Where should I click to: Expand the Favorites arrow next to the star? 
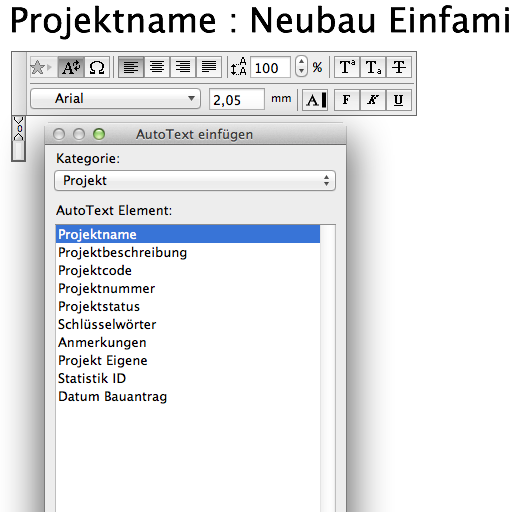pyautogui.click(x=49, y=68)
